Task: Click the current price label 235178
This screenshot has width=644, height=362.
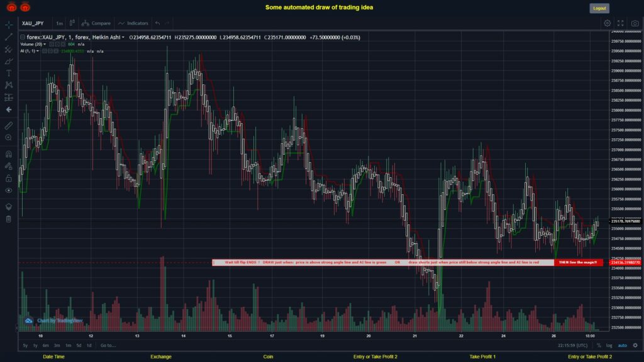Action: click(625, 221)
